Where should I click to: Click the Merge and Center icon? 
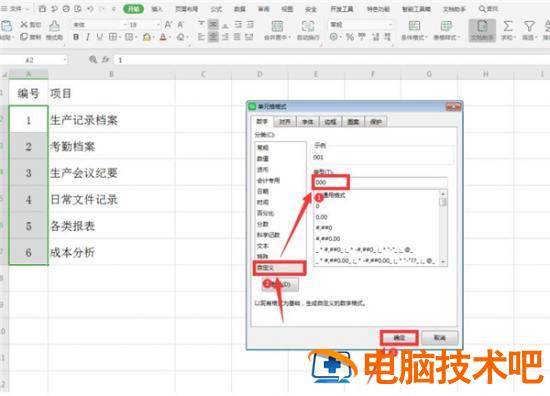tap(277, 26)
